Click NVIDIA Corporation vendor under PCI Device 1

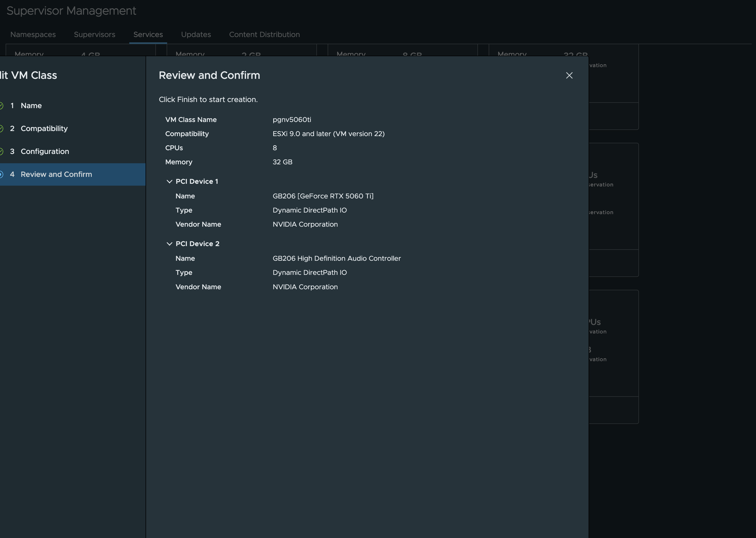[305, 224]
